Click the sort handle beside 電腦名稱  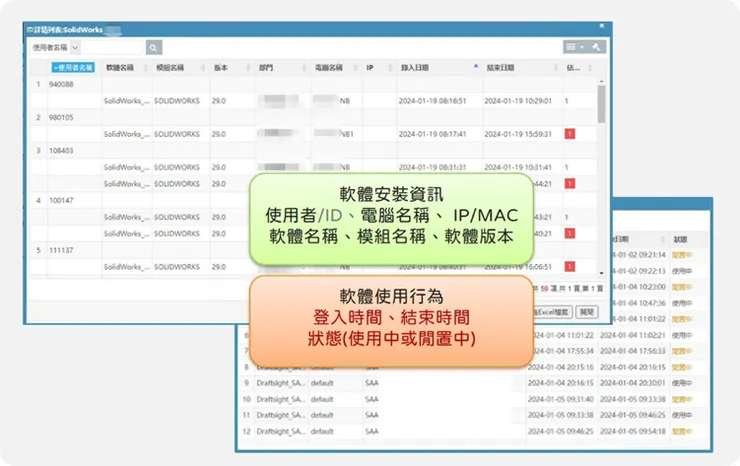click(x=355, y=68)
